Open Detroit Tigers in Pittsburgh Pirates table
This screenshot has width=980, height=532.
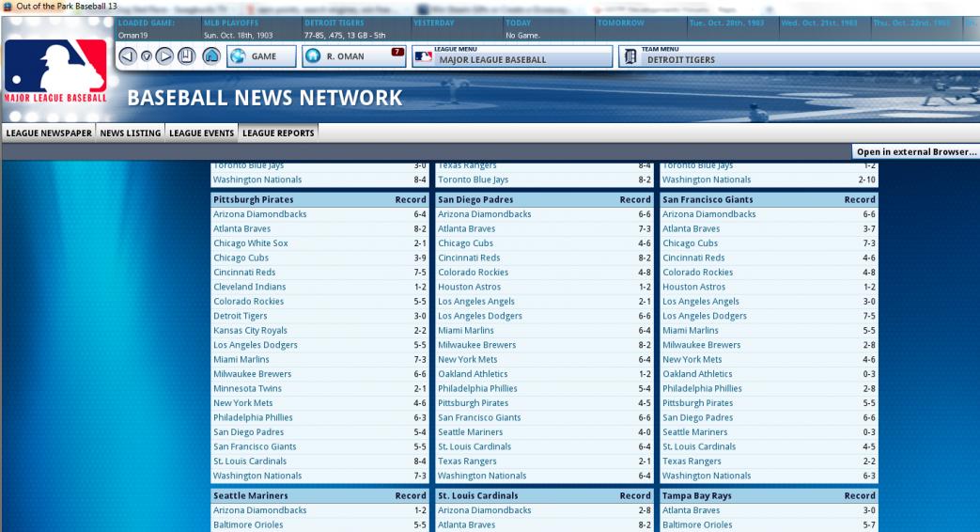(x=240, y=316)
